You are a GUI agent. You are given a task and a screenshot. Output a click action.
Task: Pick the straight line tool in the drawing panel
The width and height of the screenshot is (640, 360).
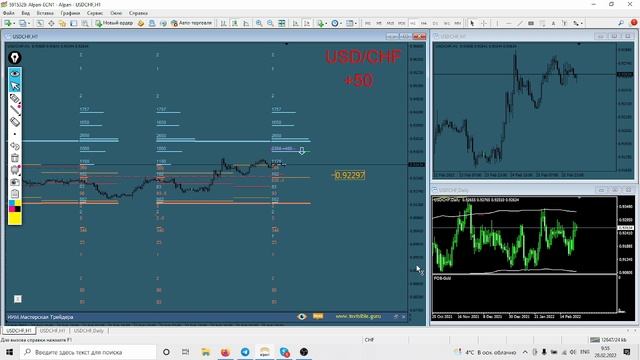point(15,110)
